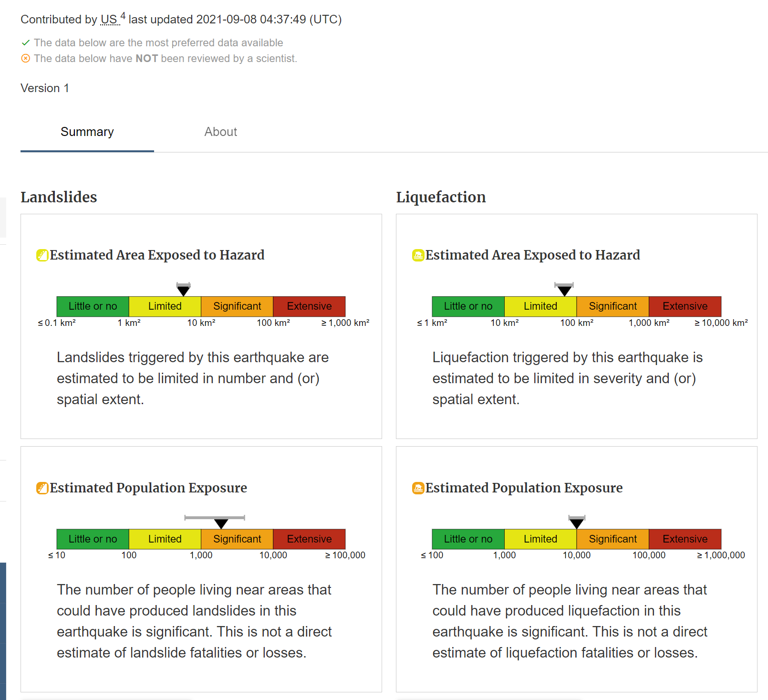Switch to the About tab
The image size is (768, 700).
[x=220, y=132]
